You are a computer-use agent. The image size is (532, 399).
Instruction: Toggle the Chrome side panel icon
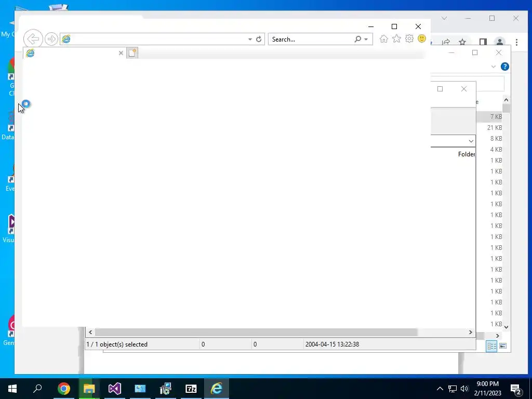pos(483,42)
